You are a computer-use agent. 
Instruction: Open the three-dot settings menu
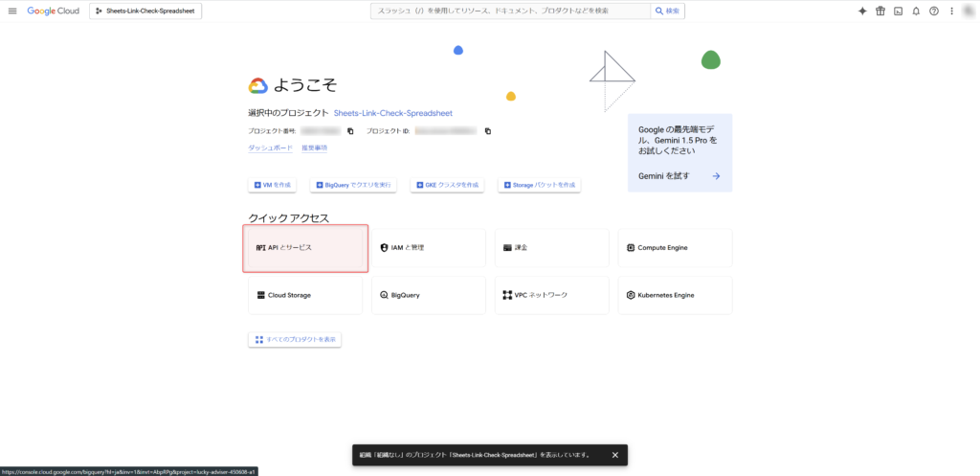tap(951, 11)
